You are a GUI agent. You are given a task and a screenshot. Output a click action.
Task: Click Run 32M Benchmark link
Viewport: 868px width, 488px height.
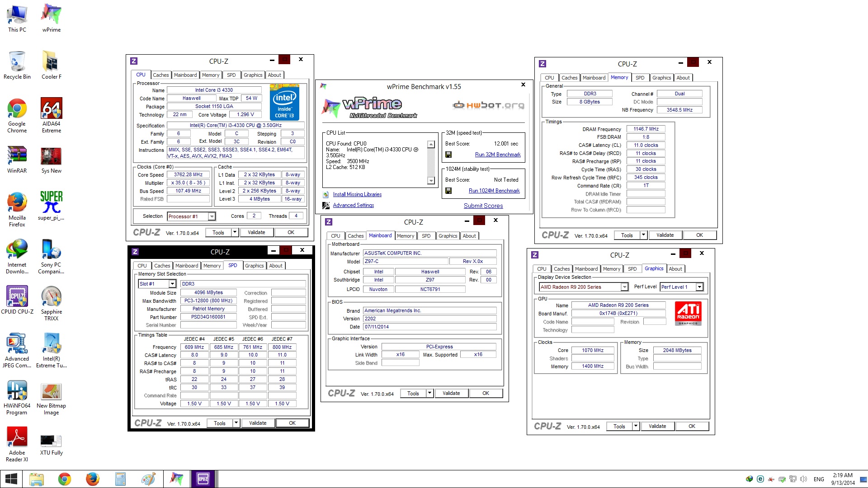[498, 155]
